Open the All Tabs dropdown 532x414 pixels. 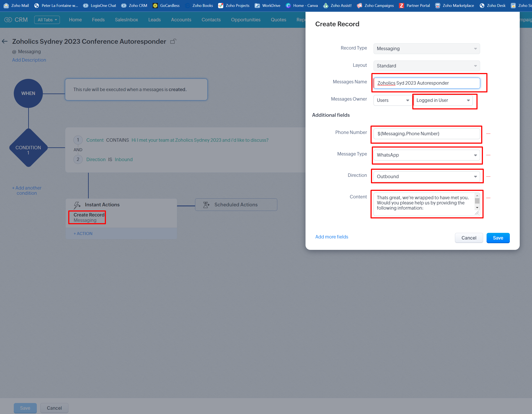click(47, 20)
